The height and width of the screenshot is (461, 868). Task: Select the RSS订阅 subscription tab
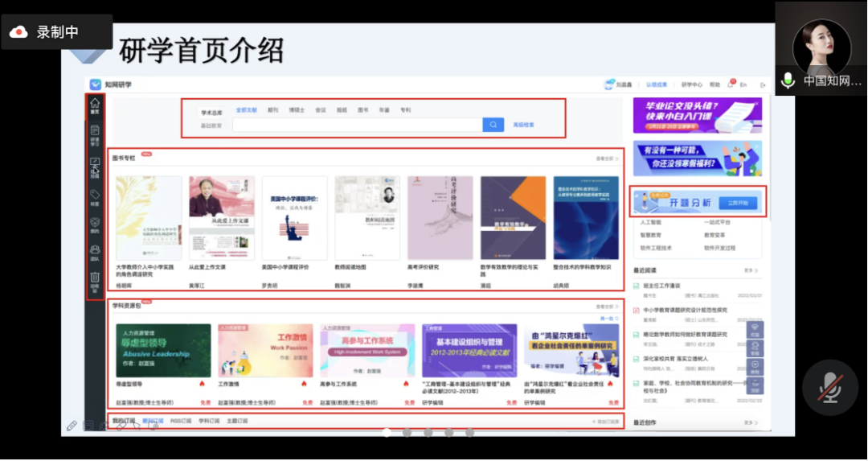click(181, 421)
